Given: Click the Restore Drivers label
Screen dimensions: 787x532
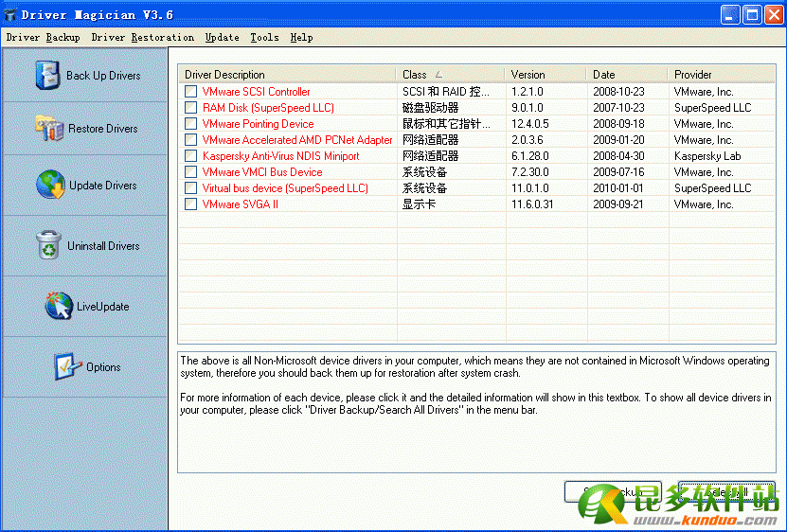Looking at the screenshot, I should [x=103, y=129].
